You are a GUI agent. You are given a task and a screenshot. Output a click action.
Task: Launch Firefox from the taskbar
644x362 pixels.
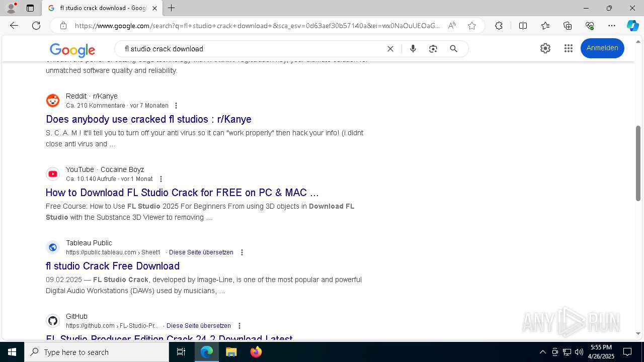[x=256, y=352]
